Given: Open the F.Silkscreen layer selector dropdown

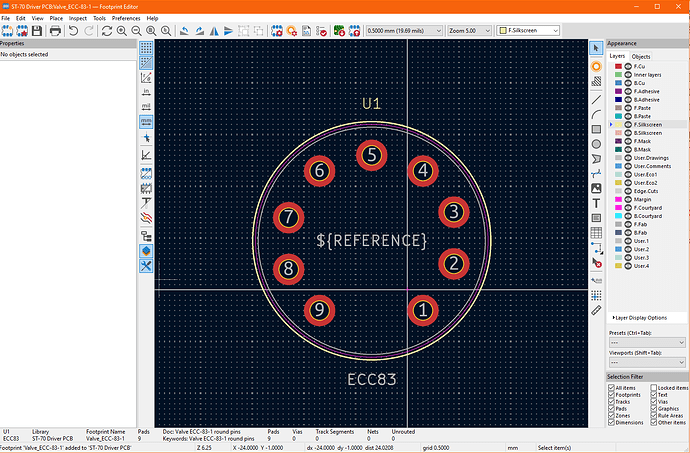Looking at the screenshot, I should click(x=528, y=31).
